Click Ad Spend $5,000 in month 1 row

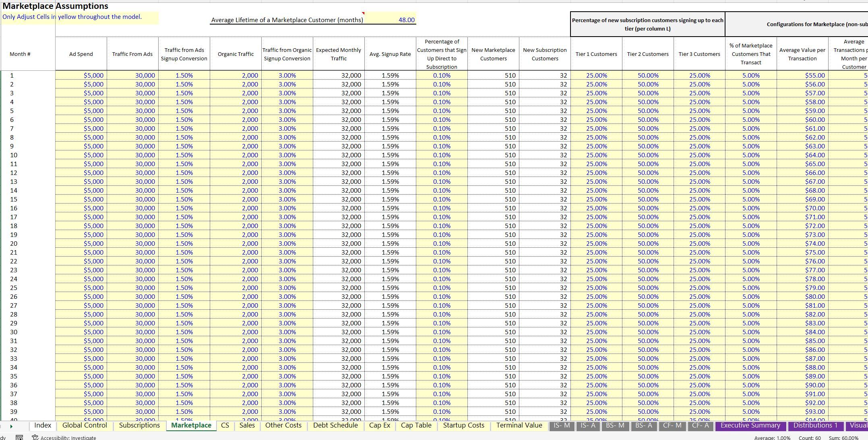81,75
